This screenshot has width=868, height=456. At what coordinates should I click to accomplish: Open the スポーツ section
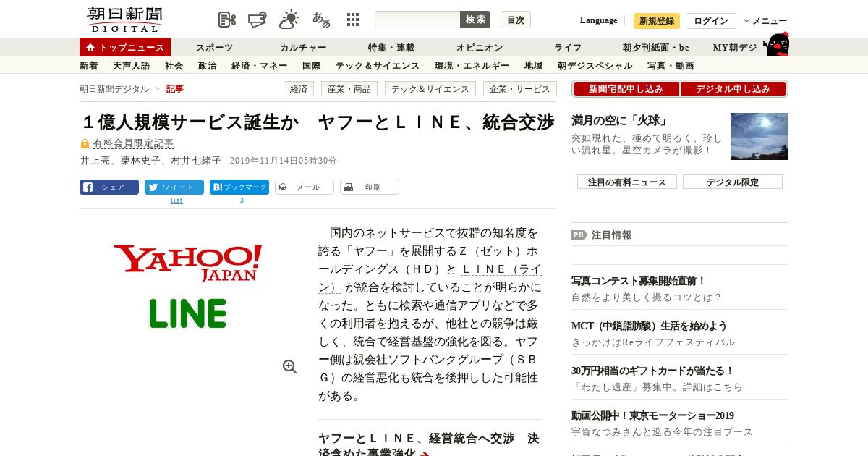coord(214,48)
